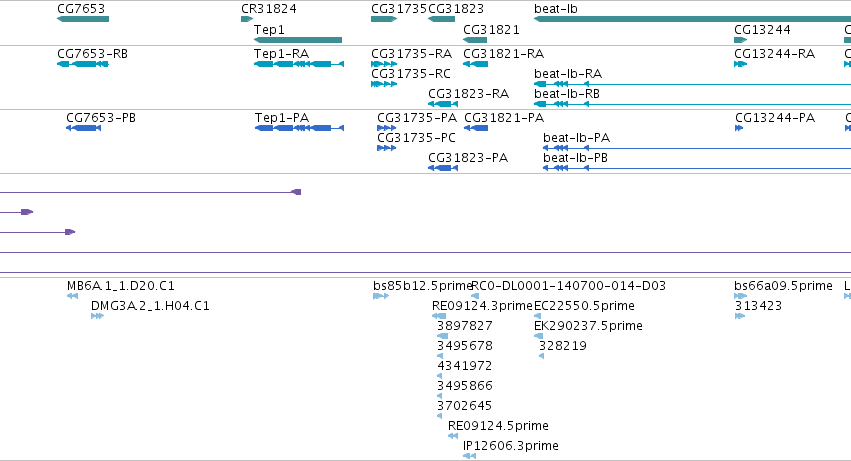851x461 pixels.
Task: Select the Tep1-PA protein glyph
Action: pyautogui.click(x=300, y=128)
